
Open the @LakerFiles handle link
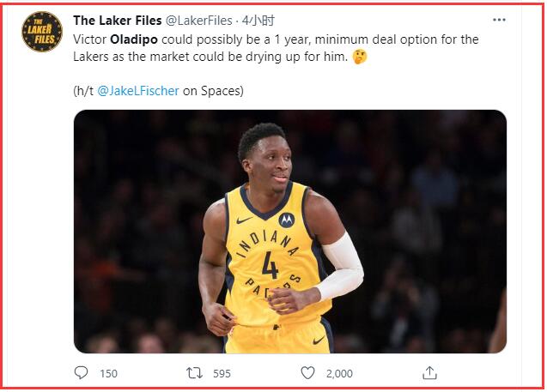pos(200,20)
